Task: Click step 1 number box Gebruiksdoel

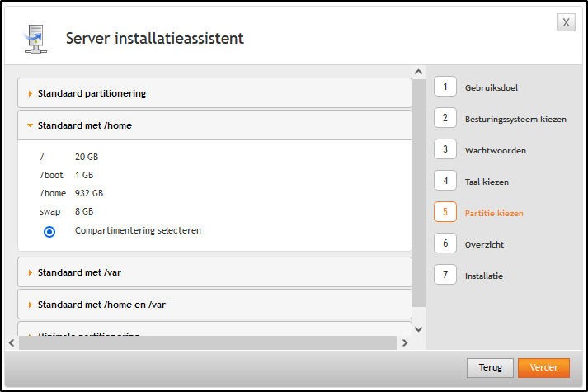Action: point(445,87)
